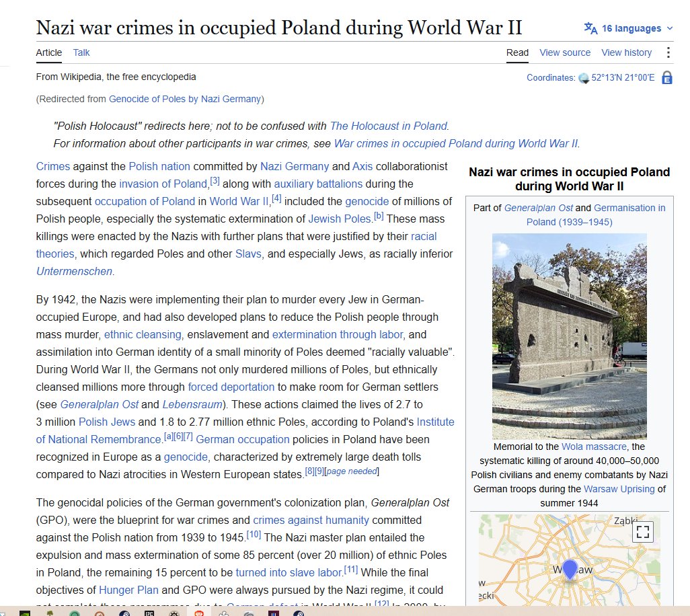
Task: Open the 'Wola massacre' caption link
Action: point(594,447)
